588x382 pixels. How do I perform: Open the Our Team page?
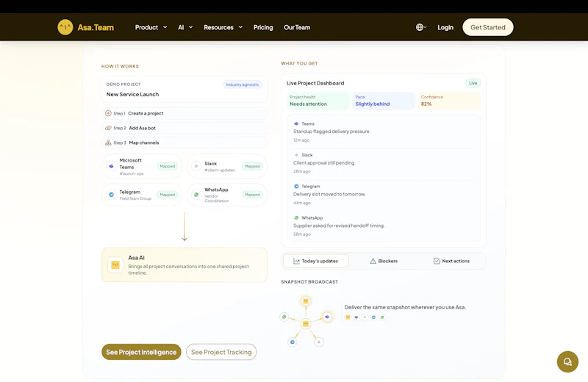pyautogui.click(x=297, y=27)
